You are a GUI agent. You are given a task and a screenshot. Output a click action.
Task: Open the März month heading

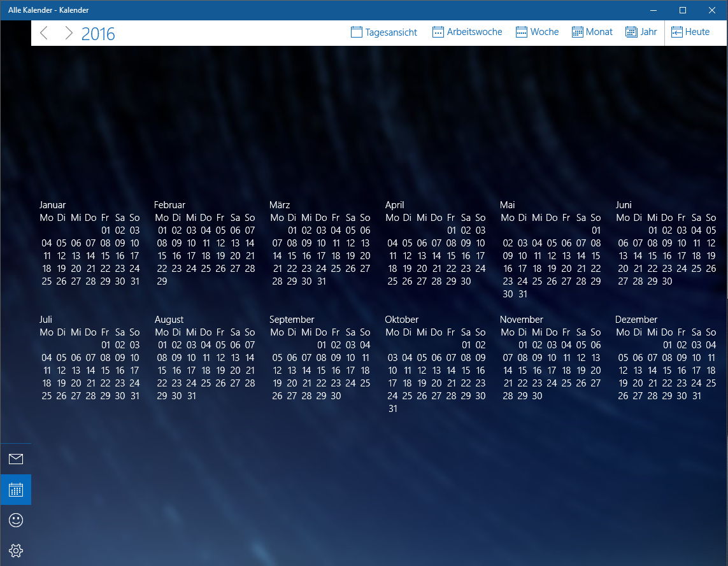click(280, 205)
